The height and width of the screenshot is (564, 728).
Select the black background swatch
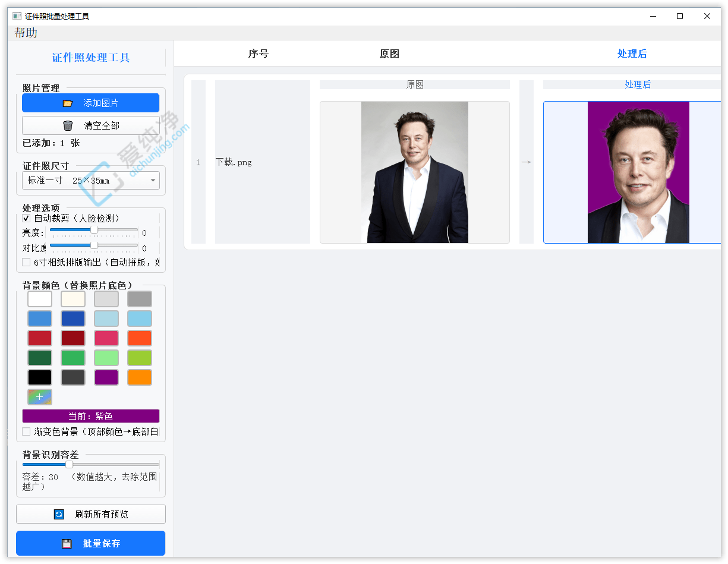coord(40,377)
